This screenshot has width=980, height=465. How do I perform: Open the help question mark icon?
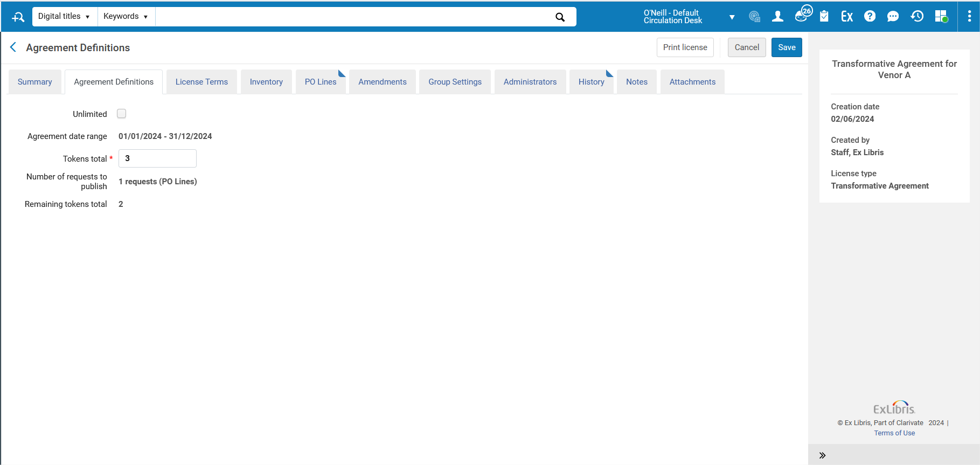[x=870, y=17]
